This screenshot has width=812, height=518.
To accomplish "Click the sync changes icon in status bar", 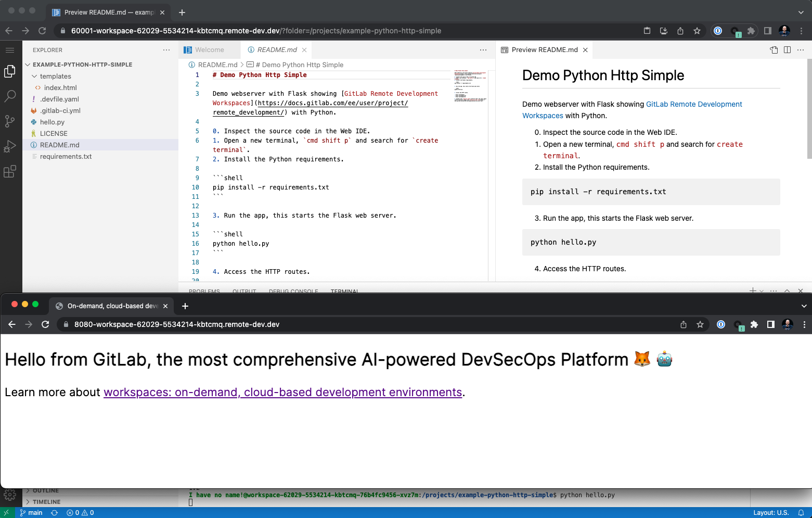I will (54, 512).
